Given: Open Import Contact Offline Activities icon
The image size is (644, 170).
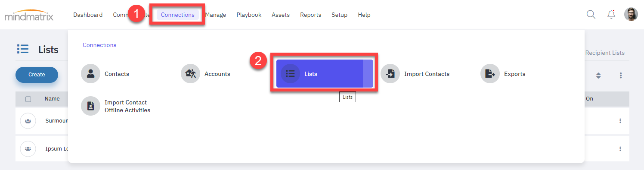Looking at the screenshot, I should click(90, 106).
